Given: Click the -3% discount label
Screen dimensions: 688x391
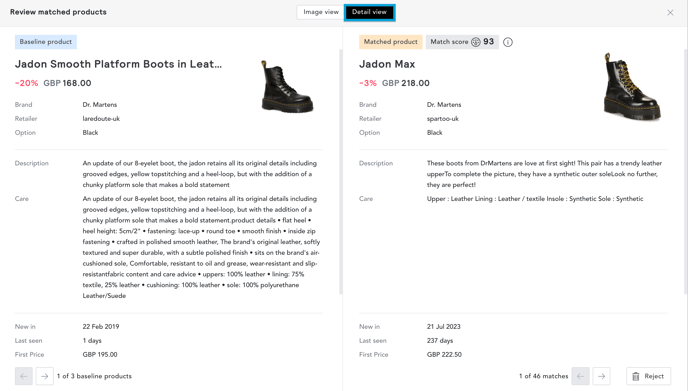Looking at the screenshot, I should coord(368,83).
